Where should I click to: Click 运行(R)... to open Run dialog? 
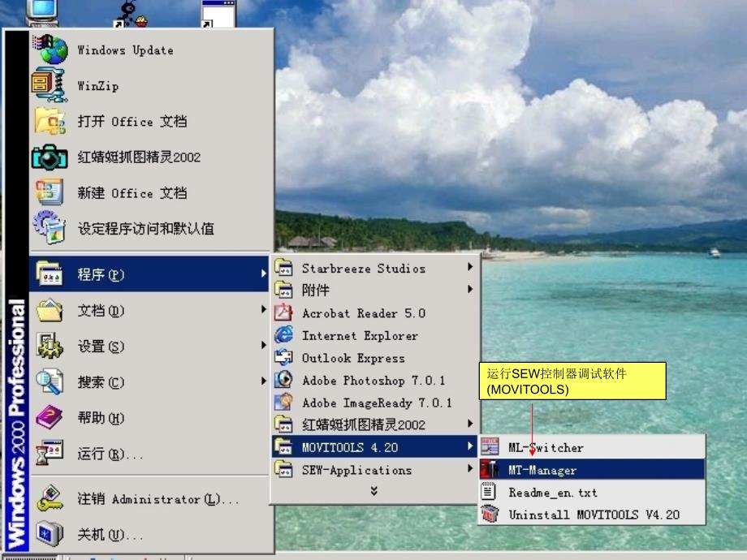pos(110,454)
